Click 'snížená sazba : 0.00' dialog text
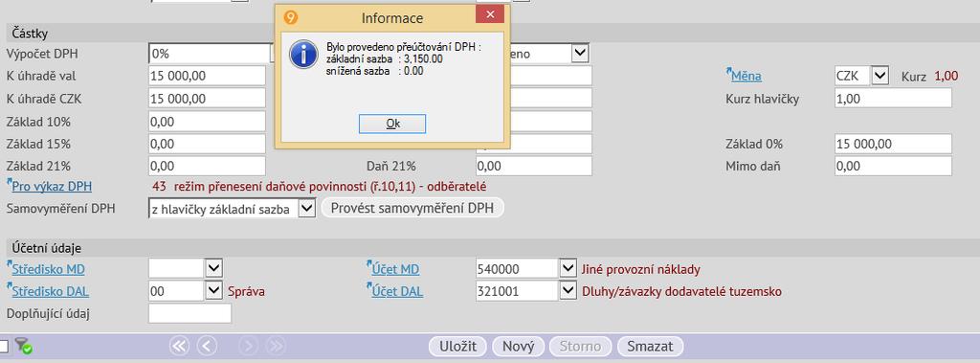 click(375, 71)
